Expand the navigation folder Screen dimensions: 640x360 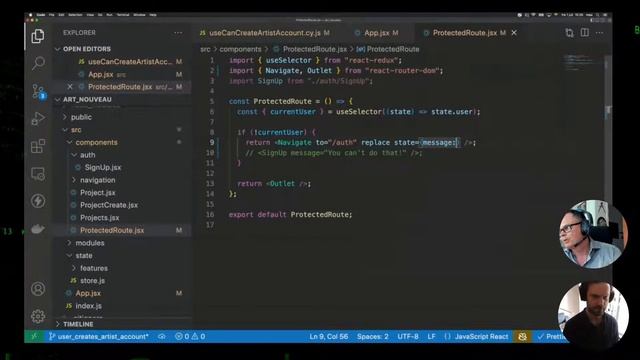click(98, 180)
